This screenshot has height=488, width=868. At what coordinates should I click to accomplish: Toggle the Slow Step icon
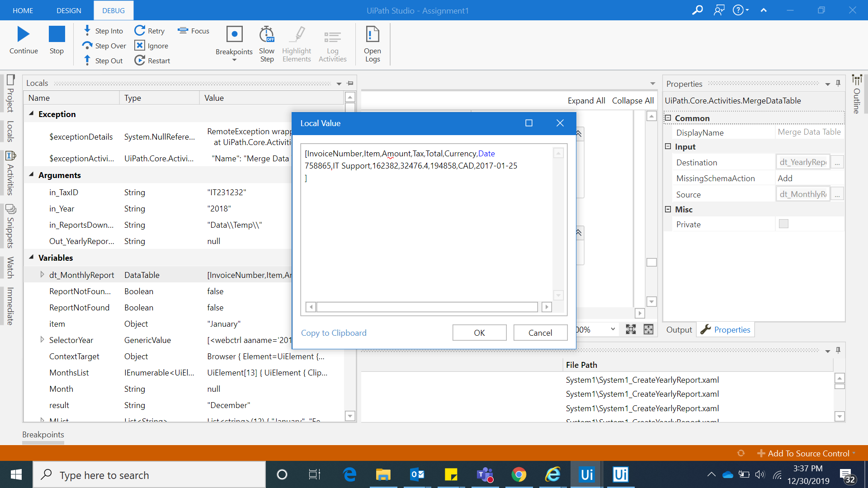point(266,34)
